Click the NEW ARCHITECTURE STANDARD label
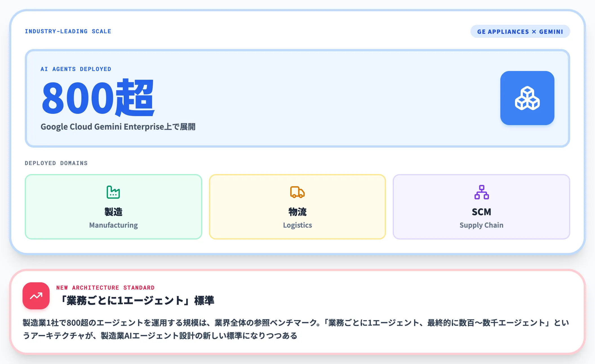 [x=105, y=288]
